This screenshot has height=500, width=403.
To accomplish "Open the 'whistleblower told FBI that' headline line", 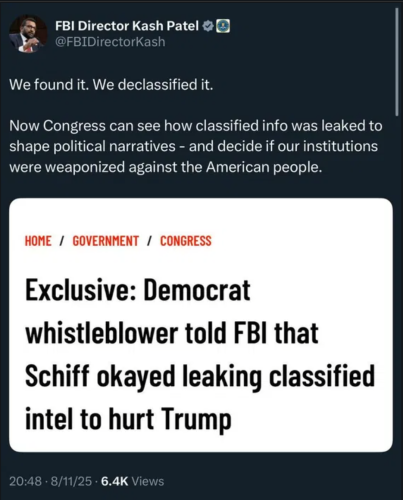I will pos(172,333).
